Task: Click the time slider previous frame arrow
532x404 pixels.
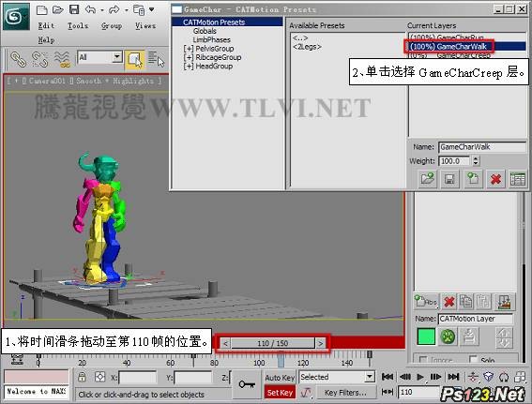Action: [x=225, y=343]
